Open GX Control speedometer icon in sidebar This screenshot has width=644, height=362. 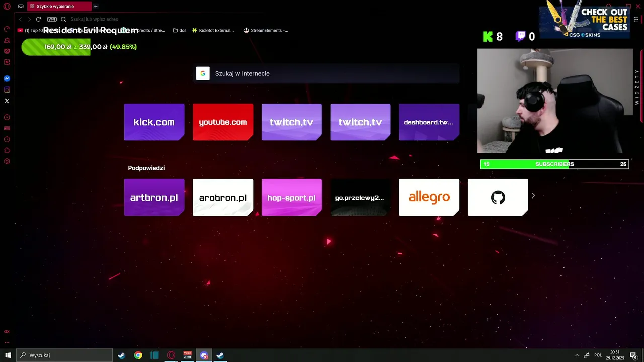click(7, 29)
